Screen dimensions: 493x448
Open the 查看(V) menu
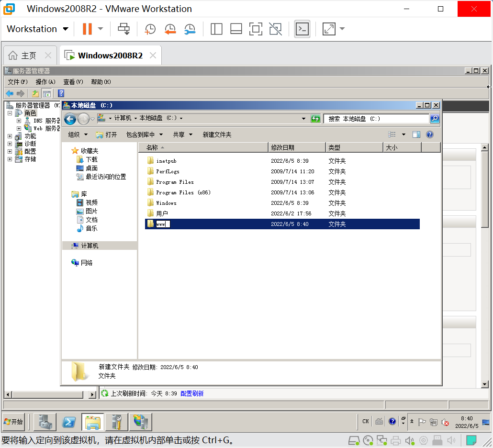click(x=73, y=82)
